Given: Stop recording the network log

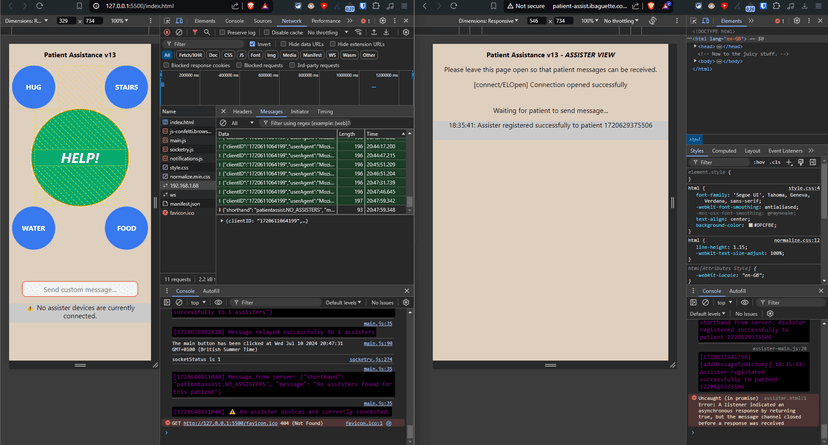Looking at the screenshot, I should [x=167, y=32].
